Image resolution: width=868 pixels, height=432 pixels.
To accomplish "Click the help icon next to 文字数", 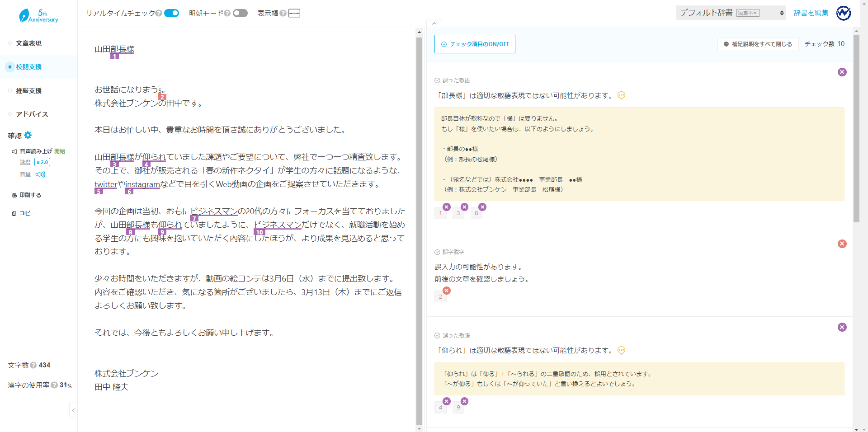I will (33, 365).
